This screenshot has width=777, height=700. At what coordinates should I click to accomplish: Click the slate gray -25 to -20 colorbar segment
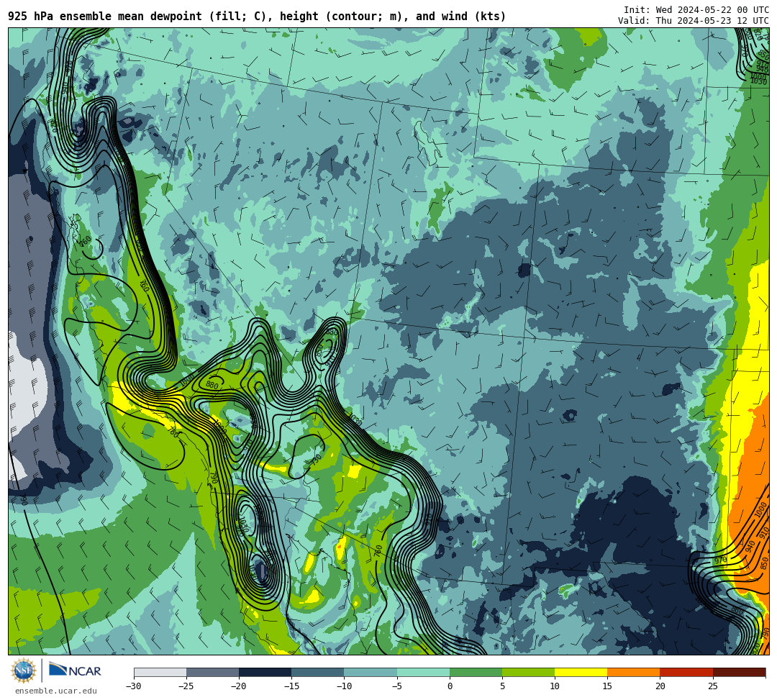coord(212,672)
